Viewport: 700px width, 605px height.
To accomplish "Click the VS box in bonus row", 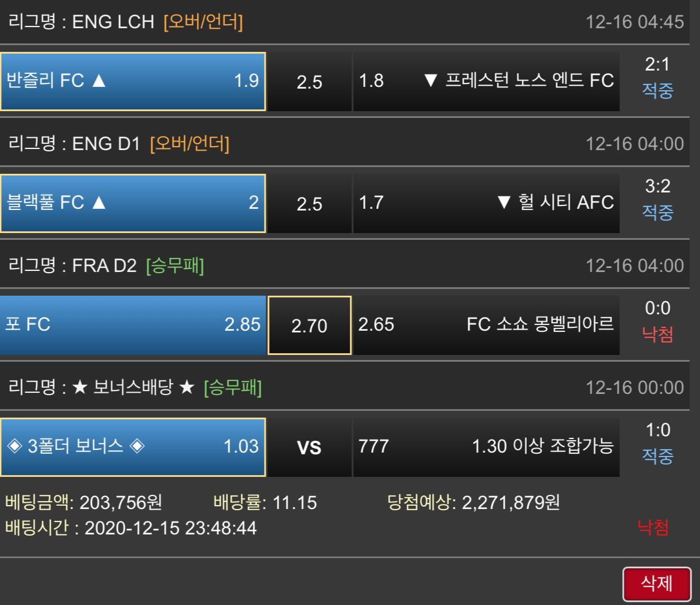I will [x=309, y=448].
